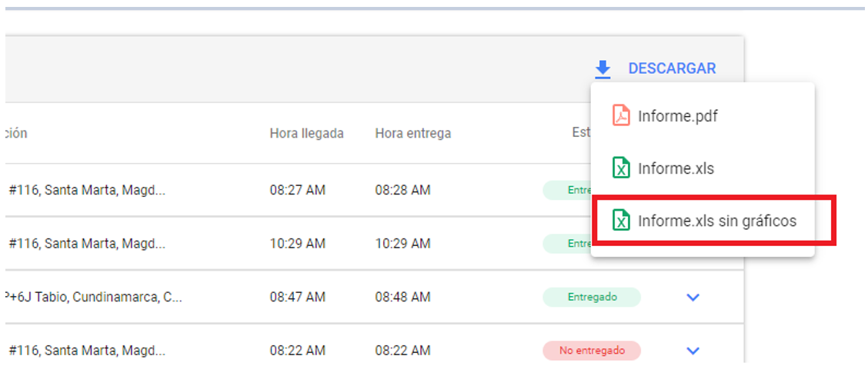Choose the Informe.xls text option

(676, 168)
